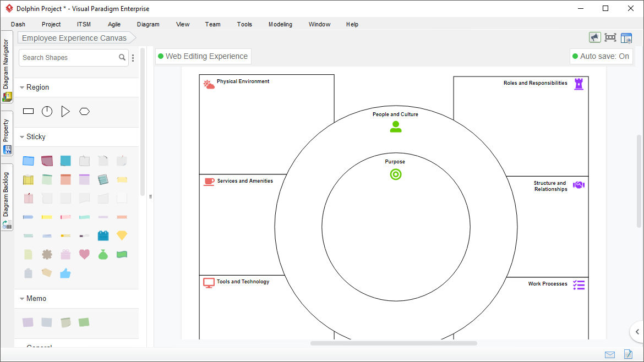Select the orange ribbon banner shape

pos(122,217)
